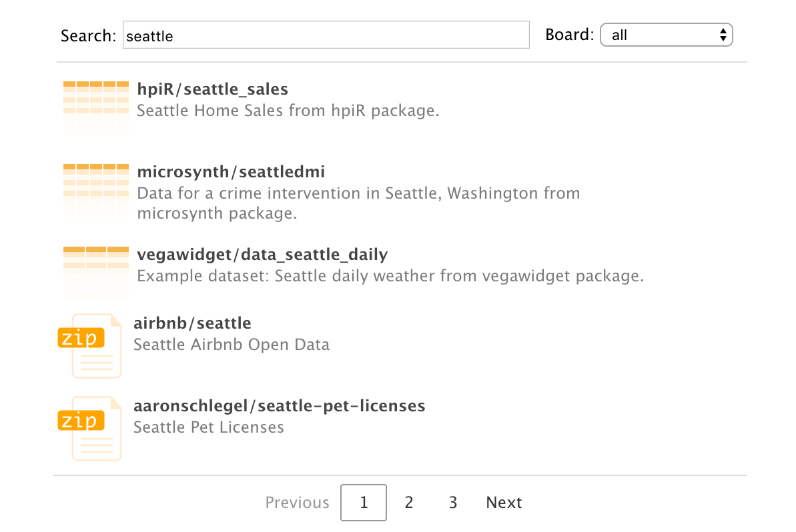796x532 pixels.
Task: Go to the Previous results page
Action: 297,503
